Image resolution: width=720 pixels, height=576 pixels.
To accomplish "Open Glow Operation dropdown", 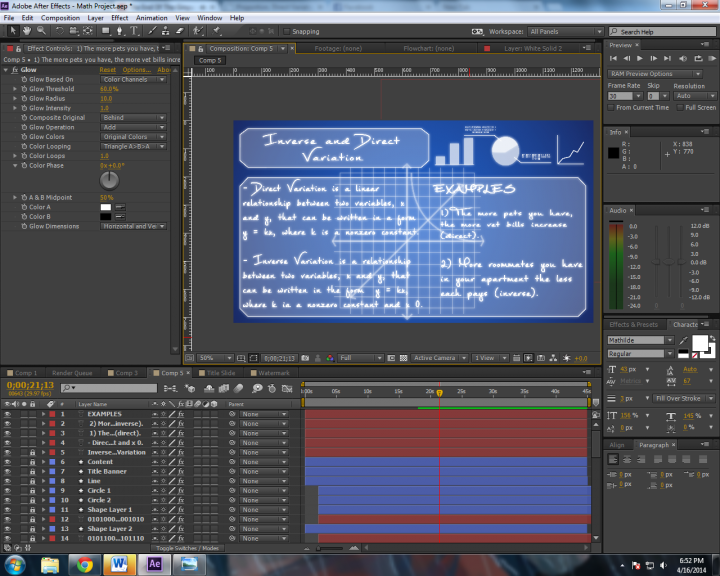I will [133, 127].
